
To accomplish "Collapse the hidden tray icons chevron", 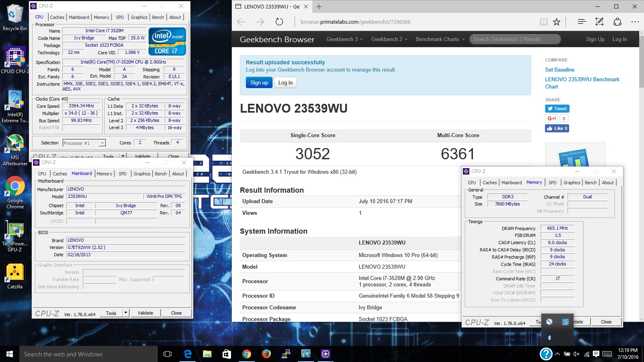I will pos(557,354).
